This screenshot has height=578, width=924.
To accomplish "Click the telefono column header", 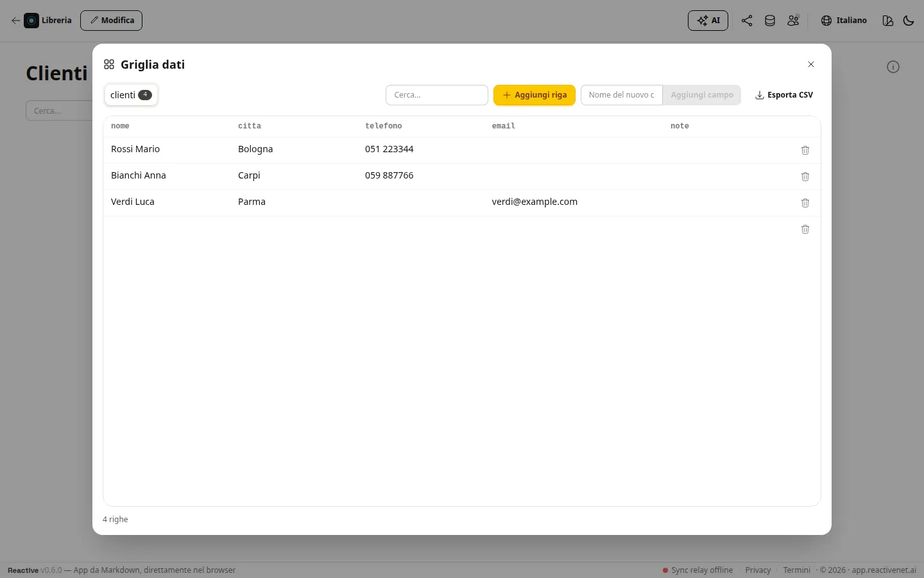I will pos(384,126).
